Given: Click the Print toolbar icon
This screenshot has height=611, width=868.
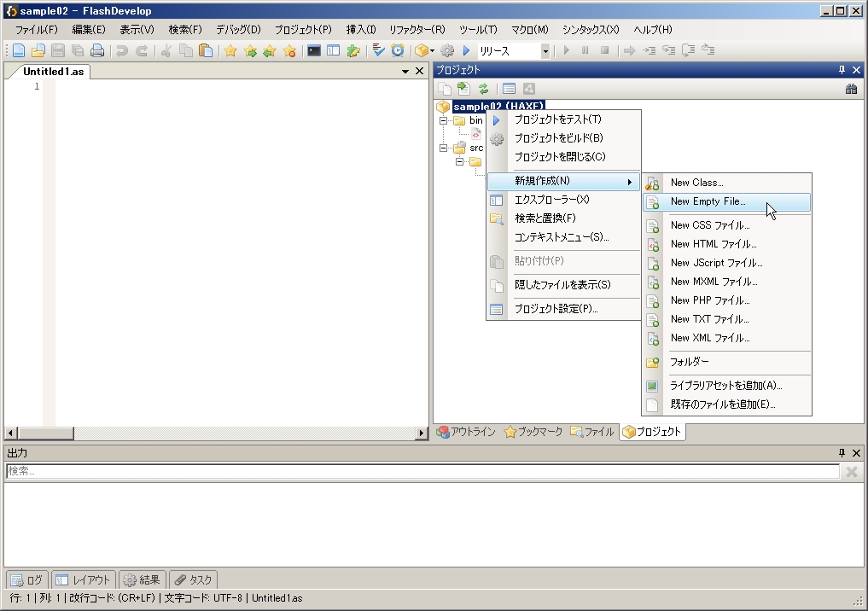Looking at the screenshot, I should pos(97,51).
